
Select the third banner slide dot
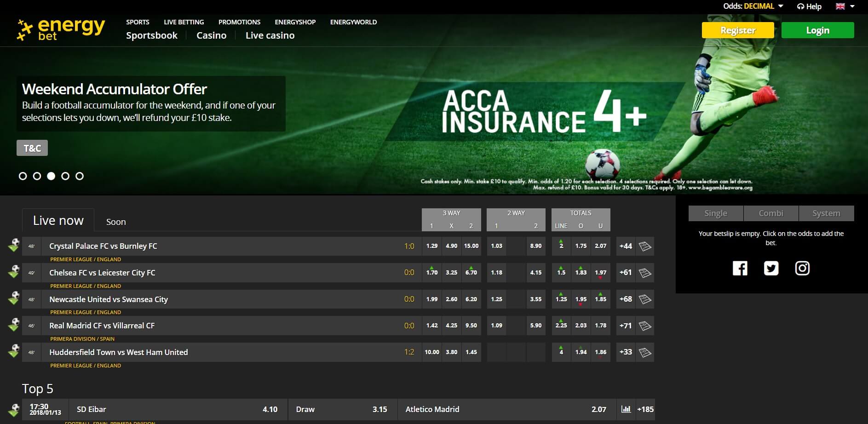coord(51,176)
